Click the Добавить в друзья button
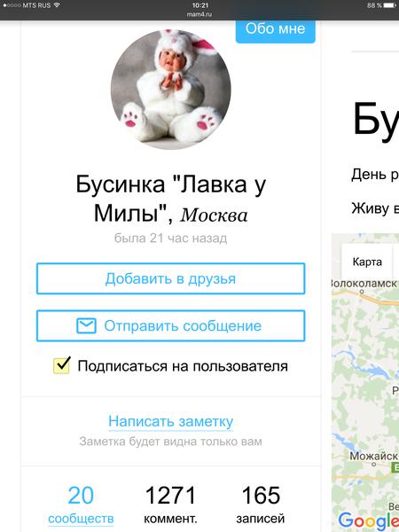 170,278
